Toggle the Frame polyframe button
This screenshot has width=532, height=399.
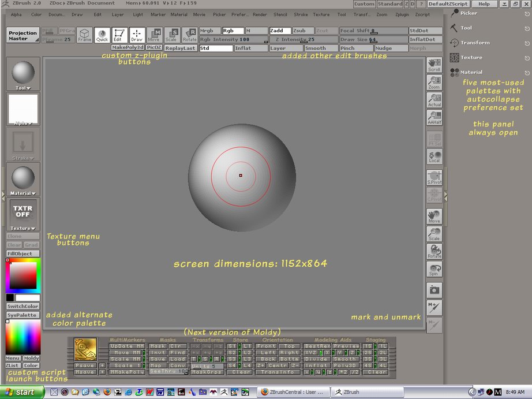pos(84,35)
